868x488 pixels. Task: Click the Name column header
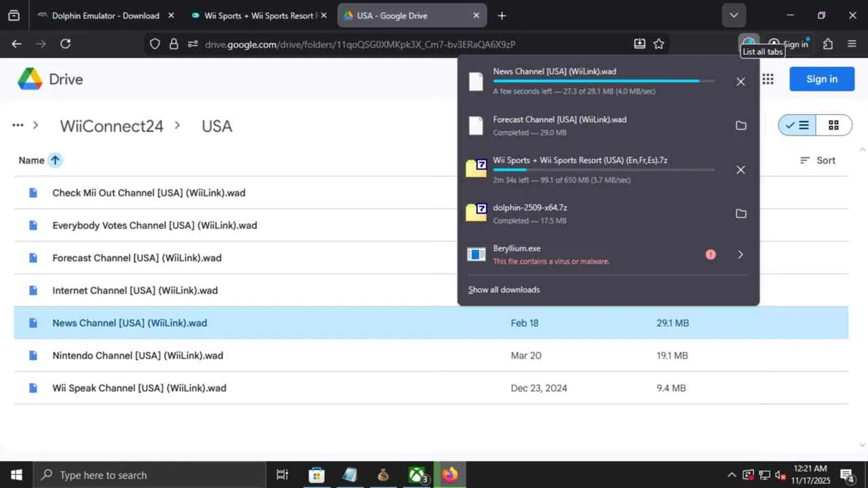31,161
